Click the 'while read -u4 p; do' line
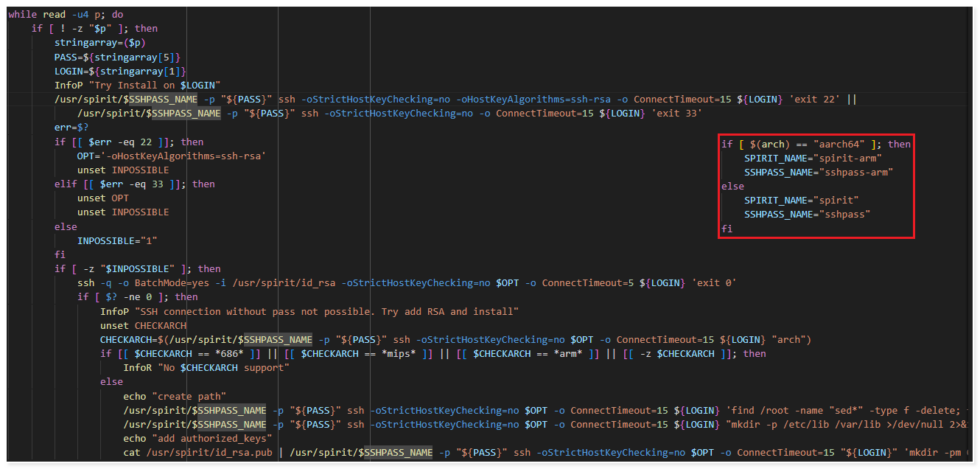Image resolution: width=980 pixels, height=469 pixels. [x=66, y=14]
